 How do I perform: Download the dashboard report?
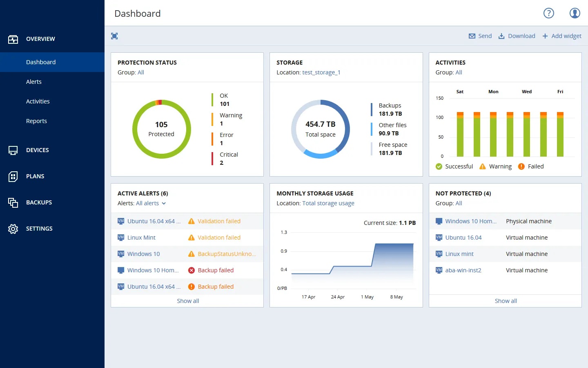[517, 36]
